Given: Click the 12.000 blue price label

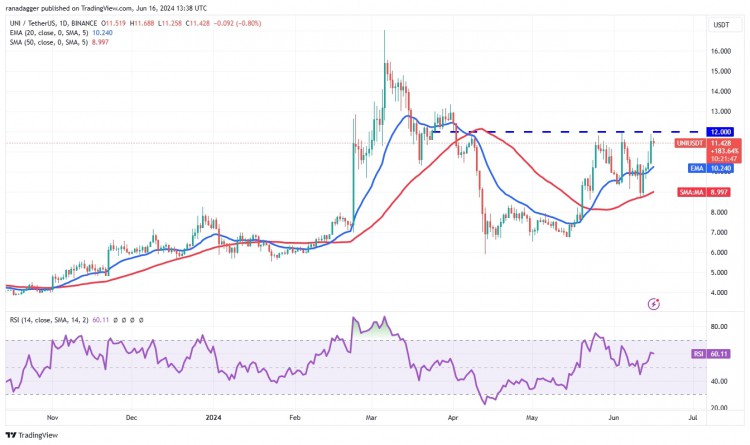Looking at the screenshot, I should pyautogui.click(x=720, y=132).
